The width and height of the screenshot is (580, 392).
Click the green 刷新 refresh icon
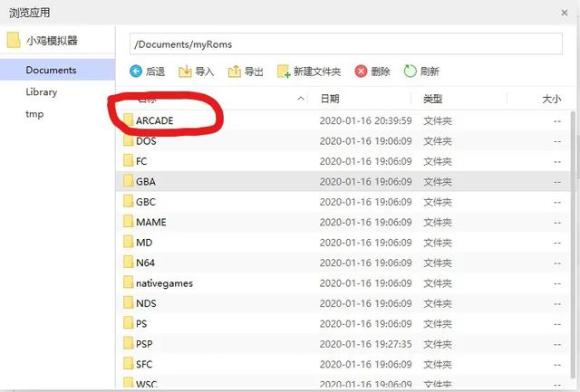click(410, 71)
